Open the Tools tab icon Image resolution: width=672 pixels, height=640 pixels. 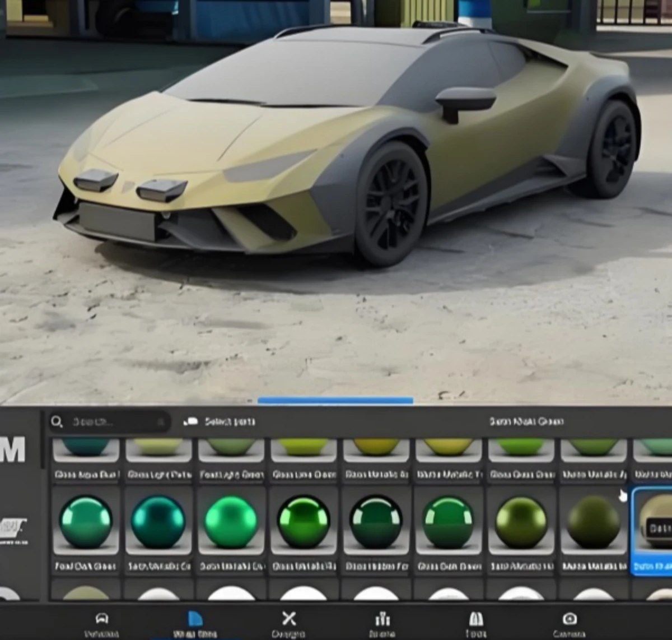(x=475, y=619)
